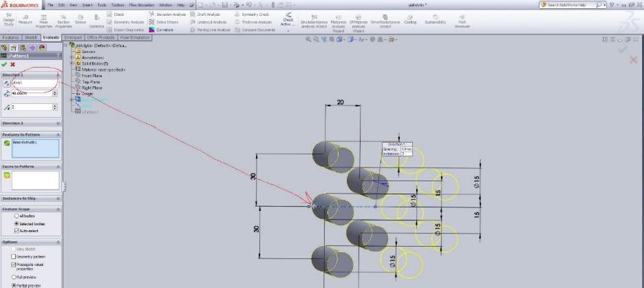The width and height of the screenshot is (644, 288).
Task: Open Mass Properties
Action: pyautogui.click(x=43, y=21)
